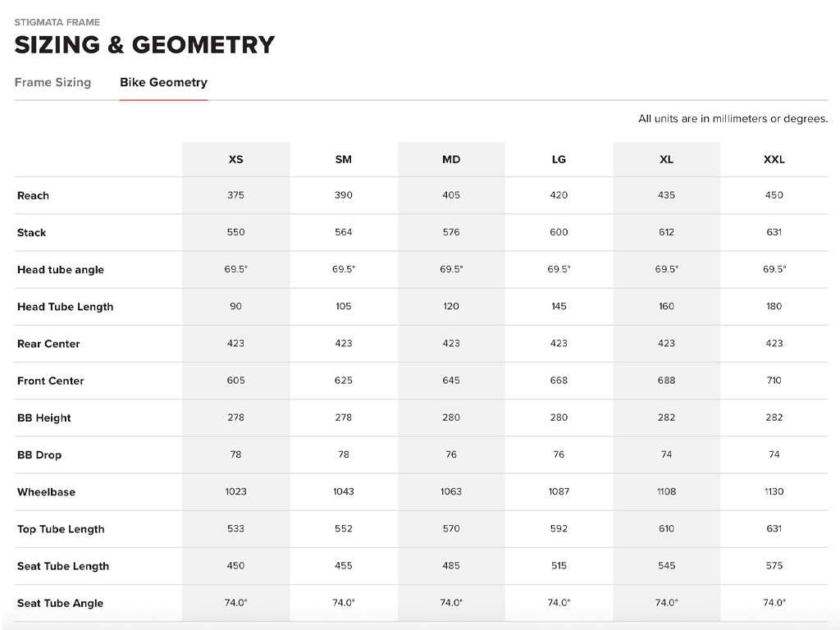
Task: Click the Wheelbase row label
Action: tap(46, 492)
